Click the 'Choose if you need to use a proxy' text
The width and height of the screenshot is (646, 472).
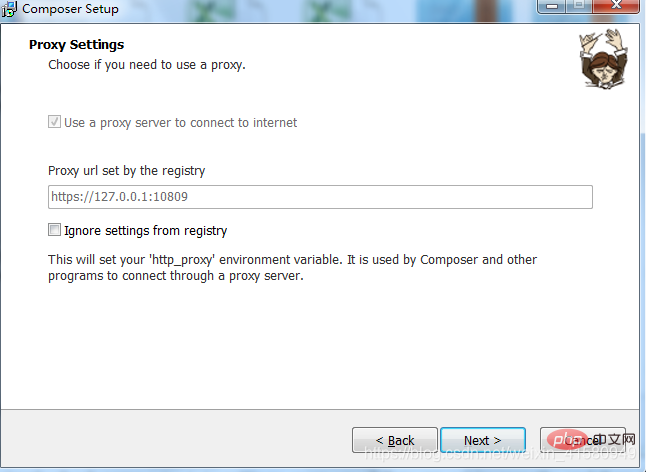tap(147, 65)
